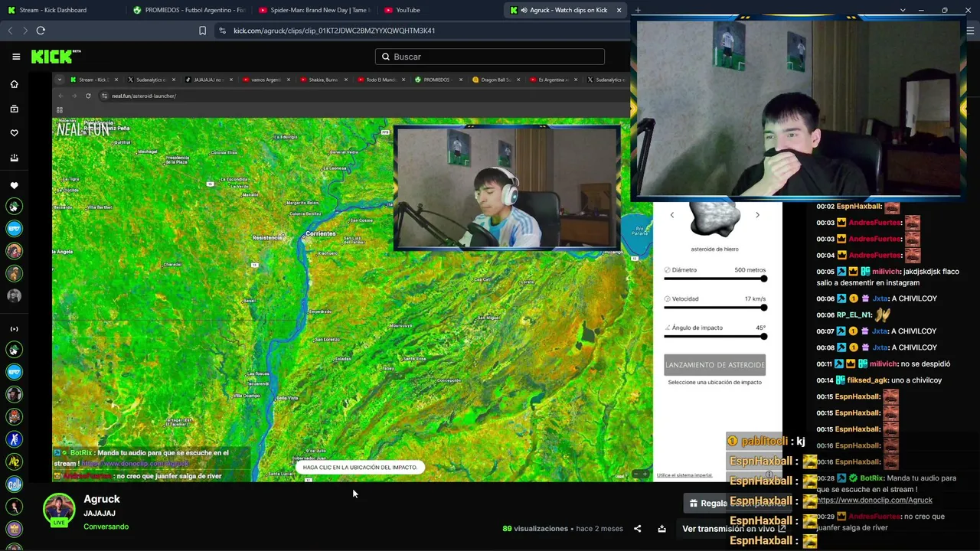This screenshot has width=980, height=551.
Task: Select the next asteroid type arrow
Action: 757,215
